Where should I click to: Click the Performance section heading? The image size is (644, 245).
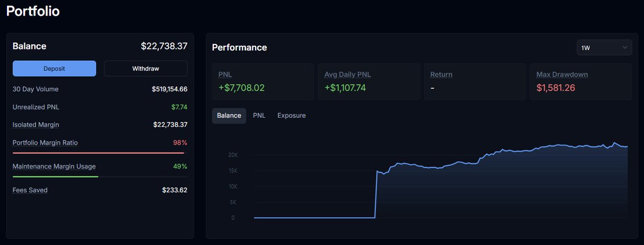[240, 47]
